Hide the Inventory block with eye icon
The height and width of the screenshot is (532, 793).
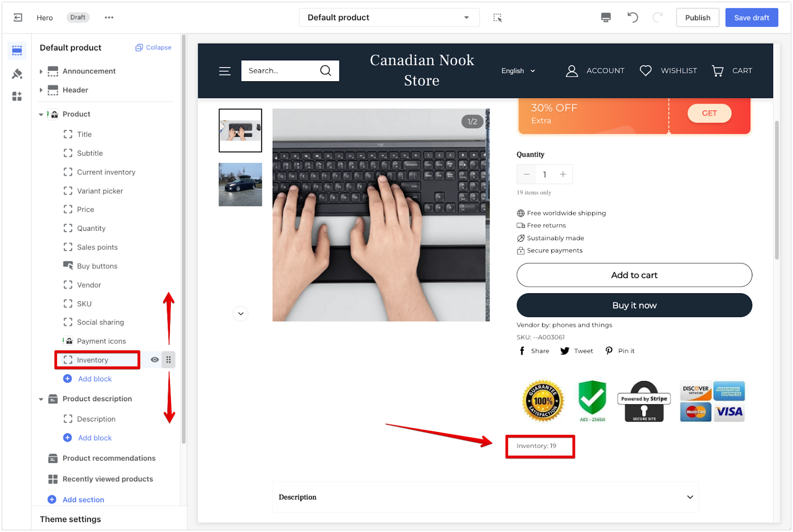(155, 360)
